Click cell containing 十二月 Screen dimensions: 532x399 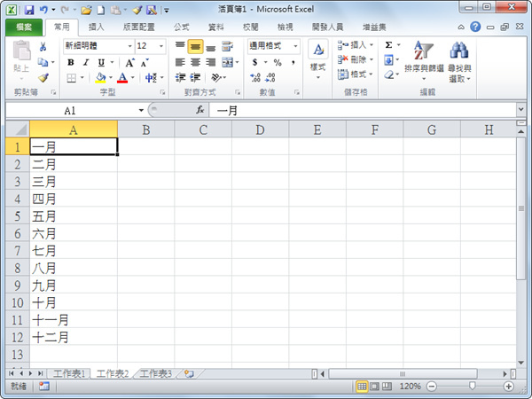click(74, 337)
